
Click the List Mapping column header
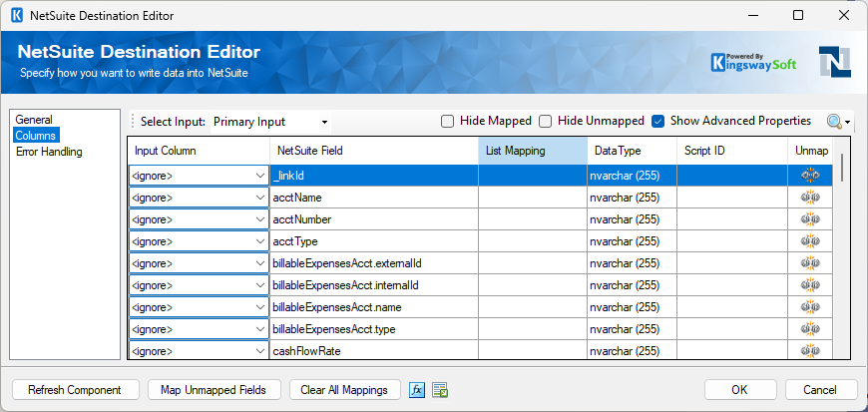click(533, 151)
